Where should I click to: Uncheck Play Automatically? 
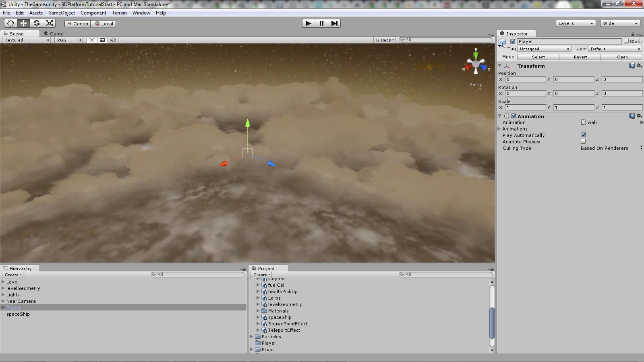click(583, 135)
